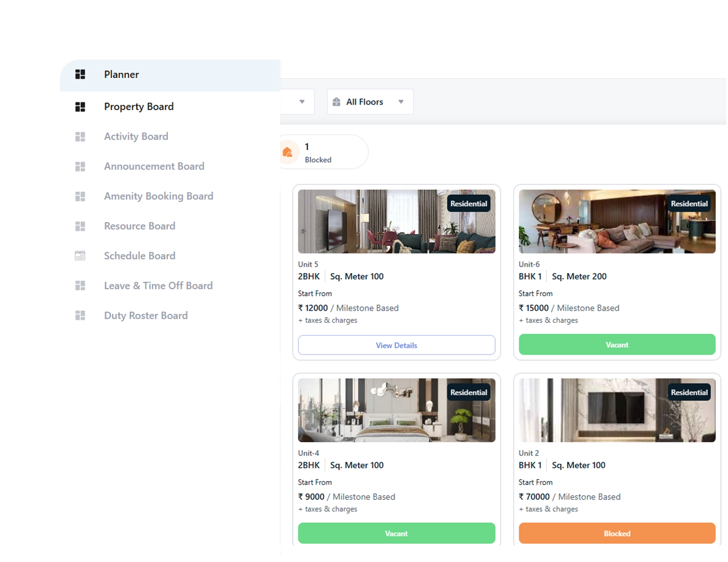The image size is (728, 562).
Task: Select Planner from the sidebar
Action: [x=121, y=74]
